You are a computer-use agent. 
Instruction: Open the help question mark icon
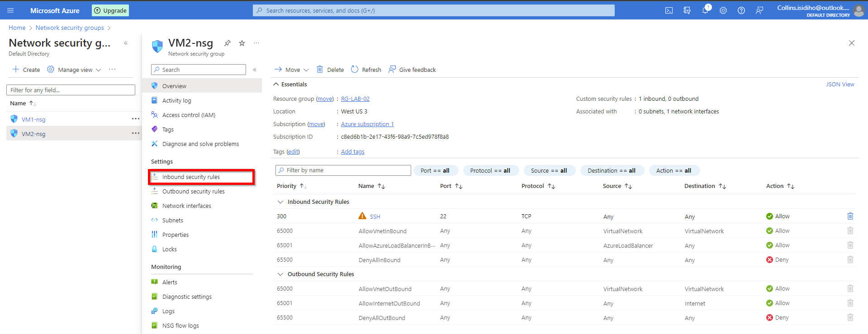point(741,10)
